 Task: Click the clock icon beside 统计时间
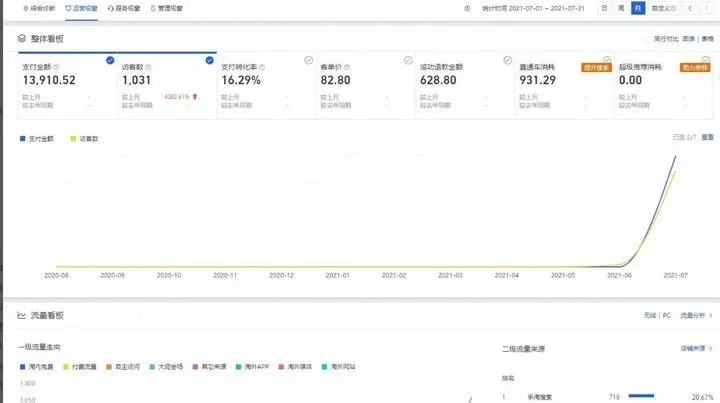coord(467,8)
